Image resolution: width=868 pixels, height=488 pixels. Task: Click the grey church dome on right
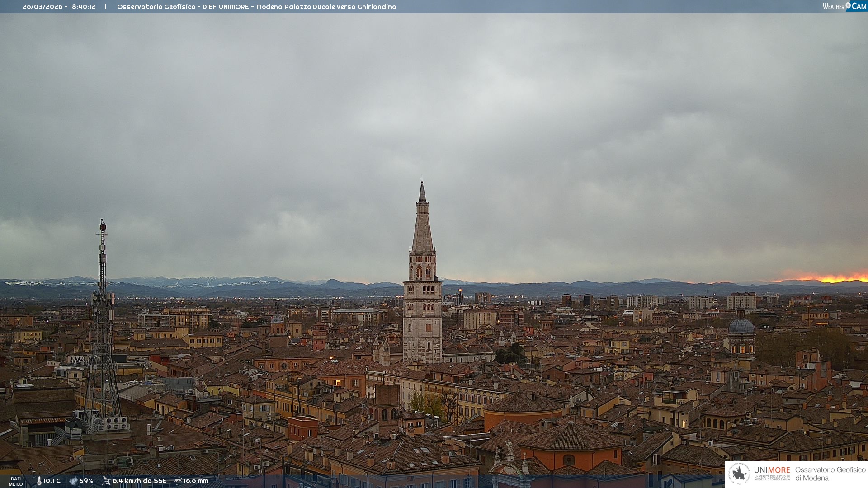[x=741, y=326]
